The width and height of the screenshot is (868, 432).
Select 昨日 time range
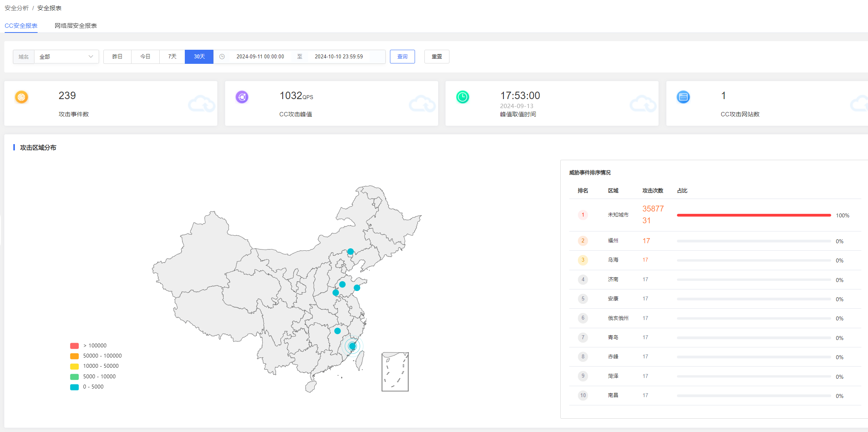[117, 57]
